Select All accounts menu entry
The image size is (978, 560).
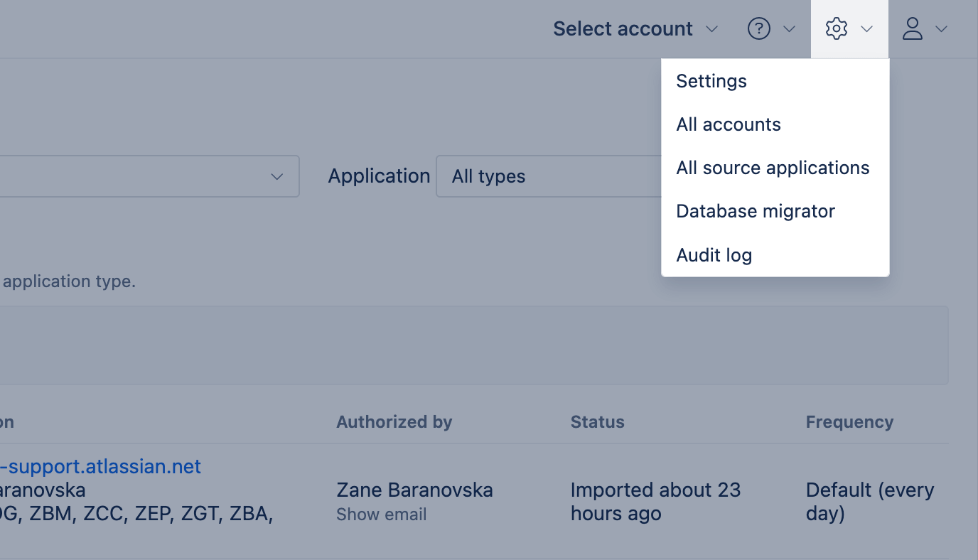pyautogui.click(x=729, y=124)
